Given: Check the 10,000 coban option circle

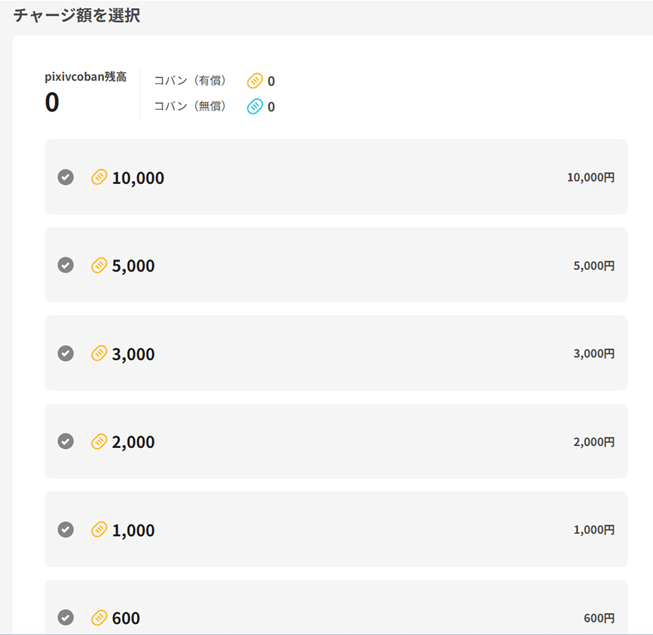Looking at the screenshot, I should click(x=66, y=177).
